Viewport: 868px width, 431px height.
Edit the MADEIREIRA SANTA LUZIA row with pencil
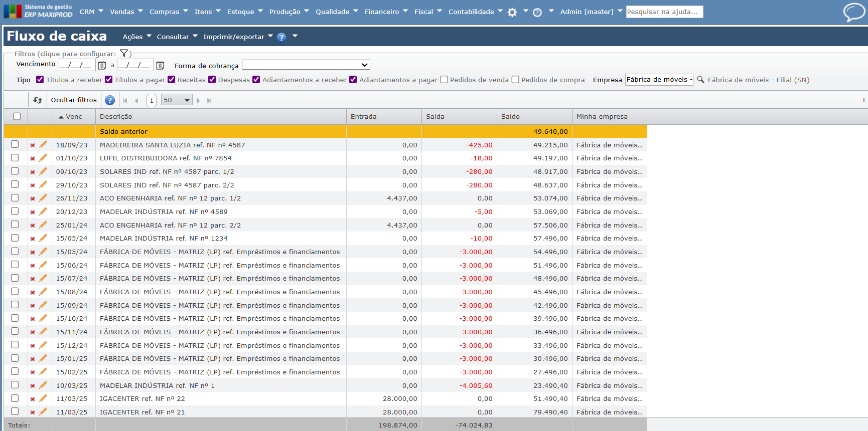[43, 145]
